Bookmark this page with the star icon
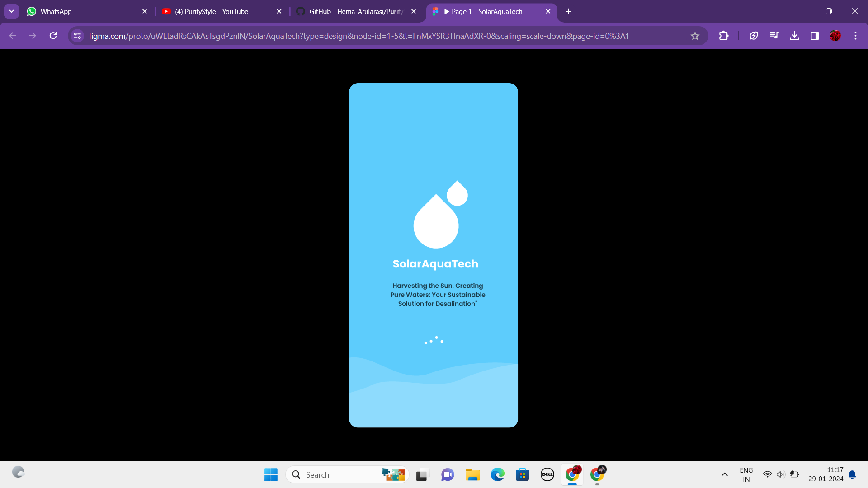 695,36
